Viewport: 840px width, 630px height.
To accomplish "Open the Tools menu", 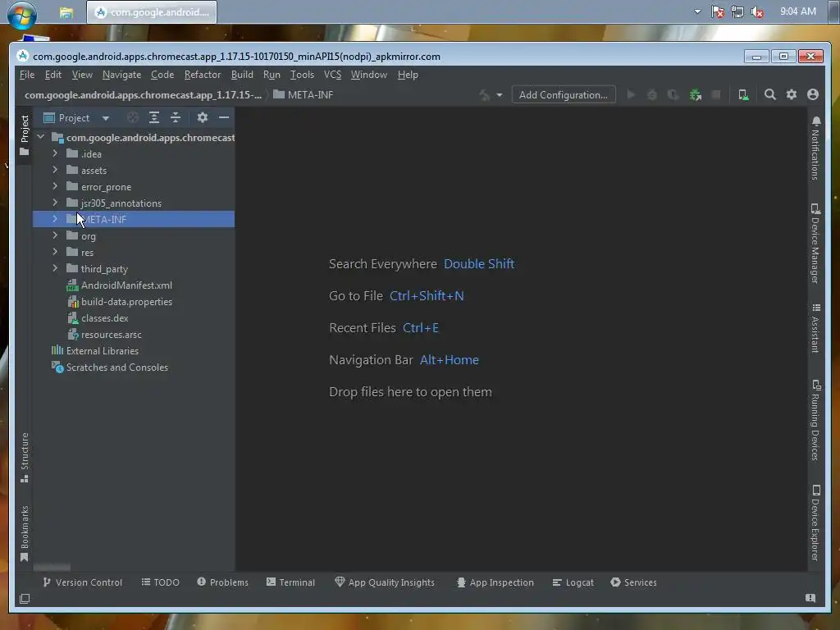I will 302,75.
